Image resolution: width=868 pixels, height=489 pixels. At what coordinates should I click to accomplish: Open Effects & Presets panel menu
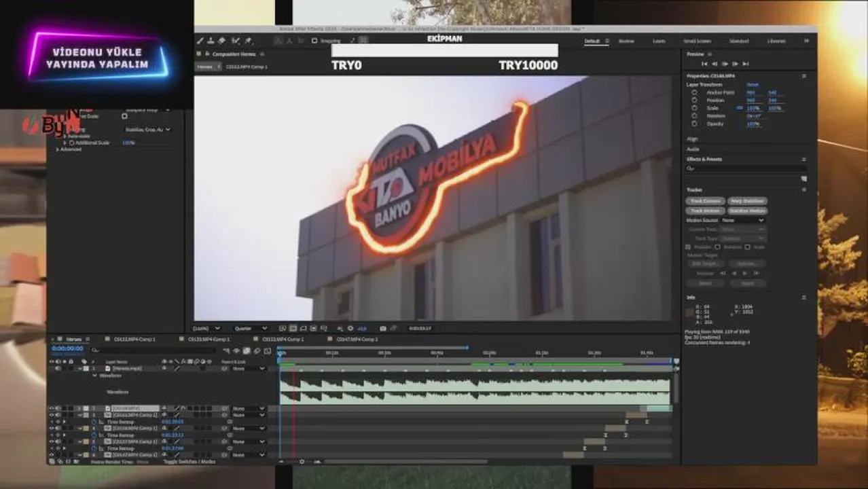pos(804,159)
